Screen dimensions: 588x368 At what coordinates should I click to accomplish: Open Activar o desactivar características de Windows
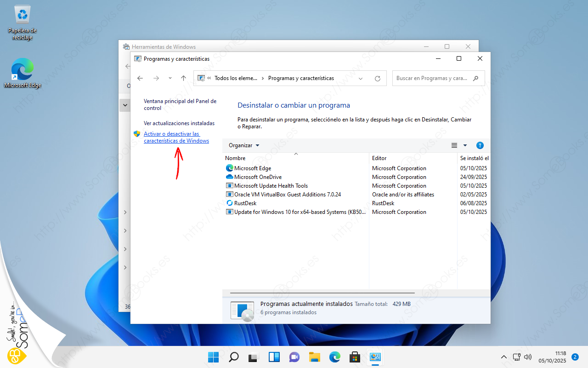pos(176,137)
